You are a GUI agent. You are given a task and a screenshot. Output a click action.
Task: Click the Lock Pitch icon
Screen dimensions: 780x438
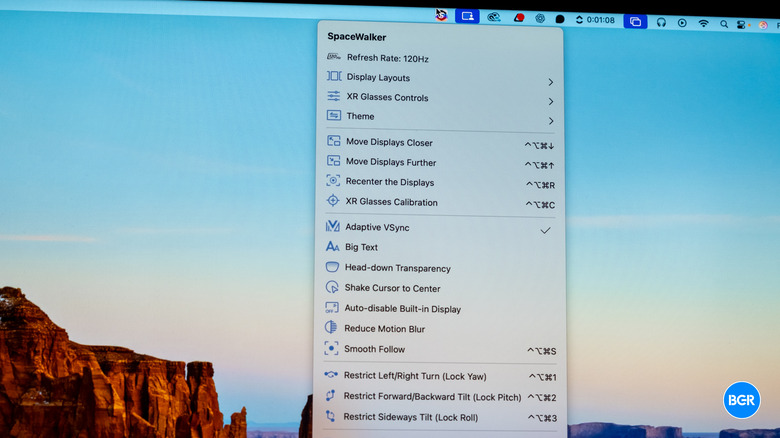click(330, 395)
